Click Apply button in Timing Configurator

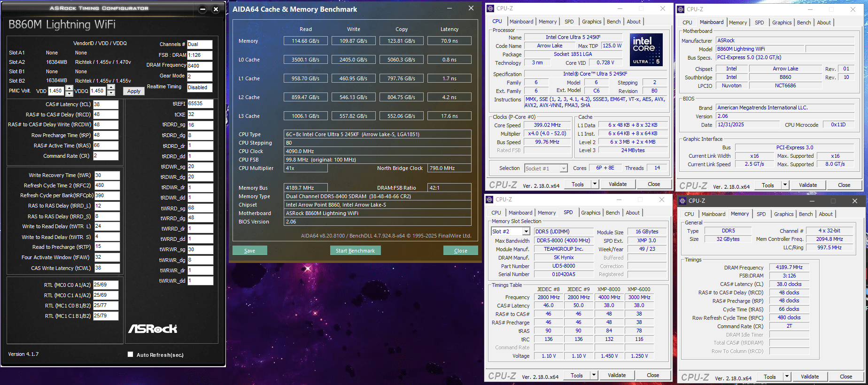pyautogui.click(x=134, y=91)
